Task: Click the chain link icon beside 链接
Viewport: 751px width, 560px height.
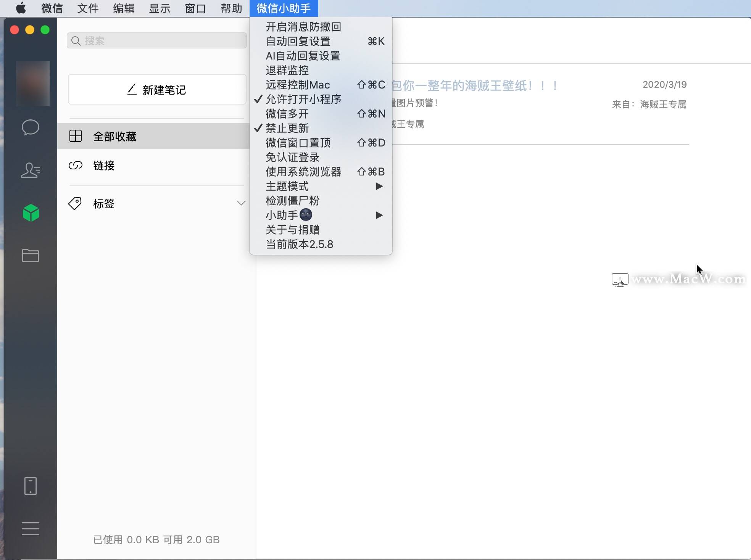Action: click(x=76, y=165)
